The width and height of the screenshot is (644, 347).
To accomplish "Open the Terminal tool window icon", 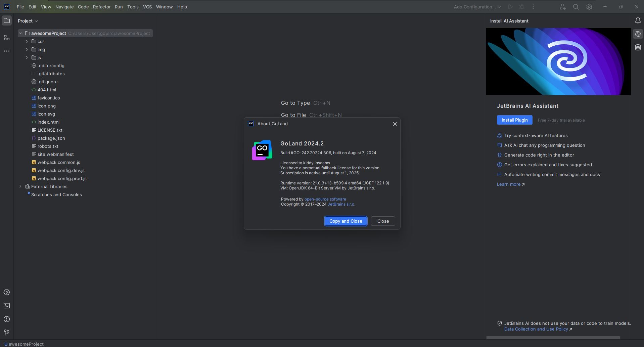I will point(7,306).
